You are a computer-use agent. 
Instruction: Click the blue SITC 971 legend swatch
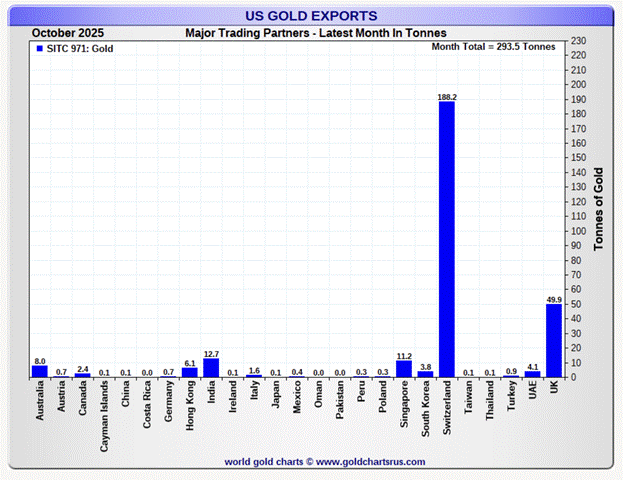pos(37,47)
